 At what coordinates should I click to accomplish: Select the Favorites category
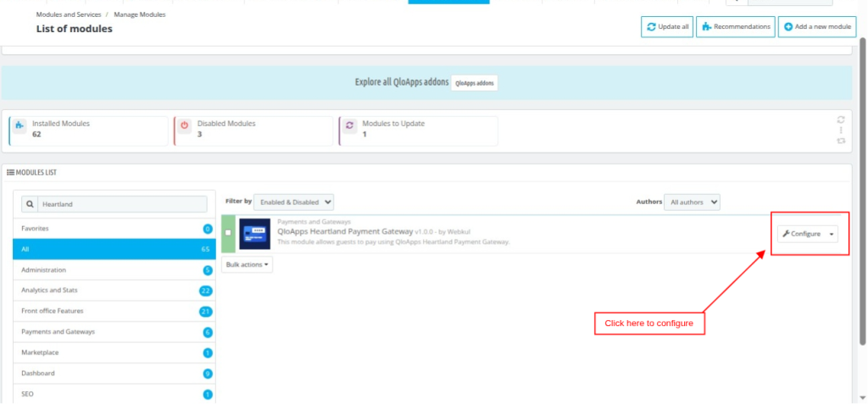click(114, 229)
